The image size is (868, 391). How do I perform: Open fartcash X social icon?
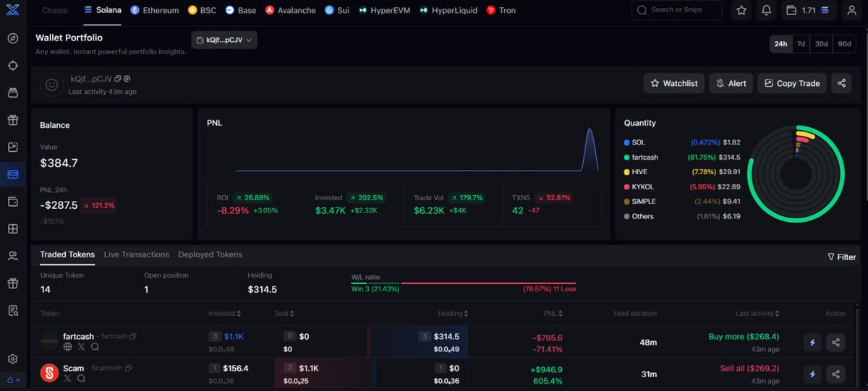tap(81, 347)
